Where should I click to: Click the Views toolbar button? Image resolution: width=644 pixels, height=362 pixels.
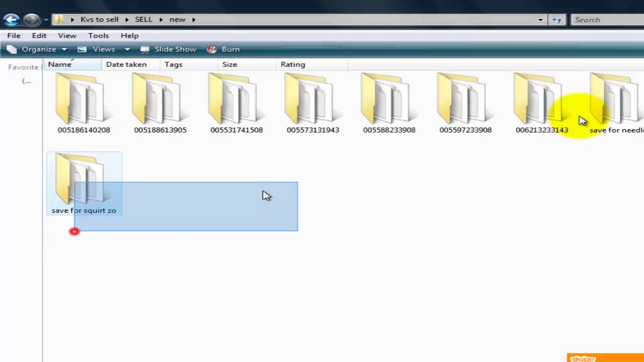tap(97, 49)
